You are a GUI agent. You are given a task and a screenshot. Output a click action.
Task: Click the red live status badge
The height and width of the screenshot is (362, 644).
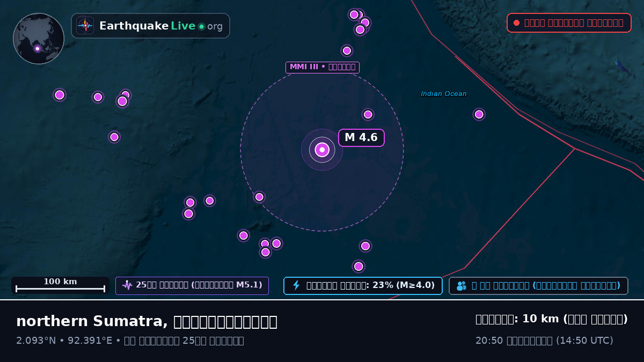569,23
